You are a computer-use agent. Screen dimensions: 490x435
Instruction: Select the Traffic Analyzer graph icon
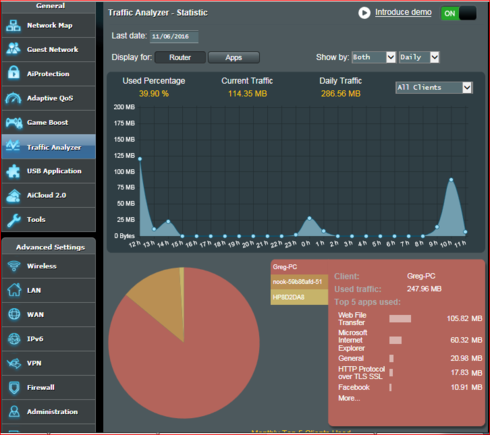pos(13,146)
